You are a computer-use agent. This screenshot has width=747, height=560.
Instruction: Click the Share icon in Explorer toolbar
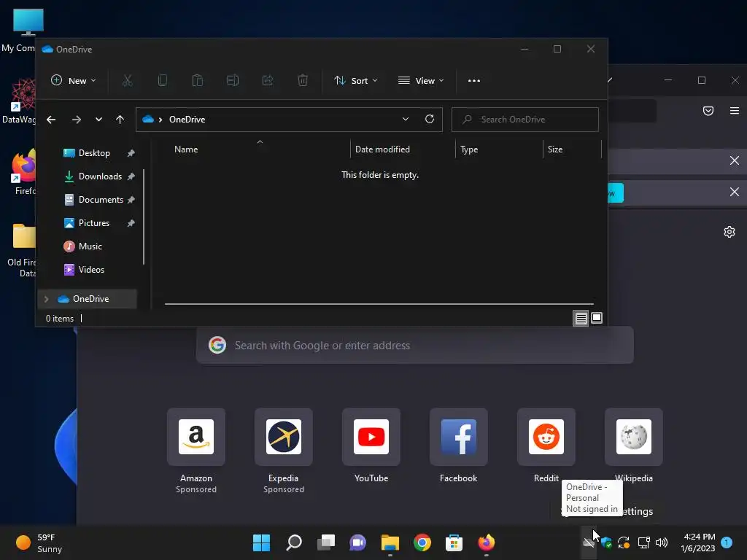click(268, 80)
